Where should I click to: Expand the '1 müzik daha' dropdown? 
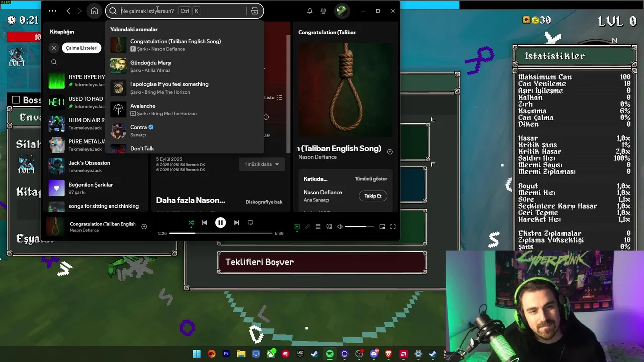click(262, 164)
